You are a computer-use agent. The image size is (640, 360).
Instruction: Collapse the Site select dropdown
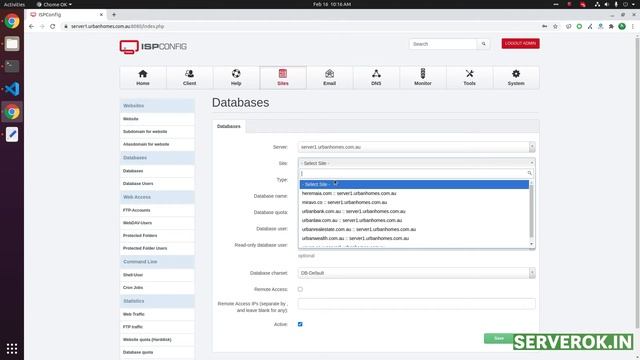(416, 163)
